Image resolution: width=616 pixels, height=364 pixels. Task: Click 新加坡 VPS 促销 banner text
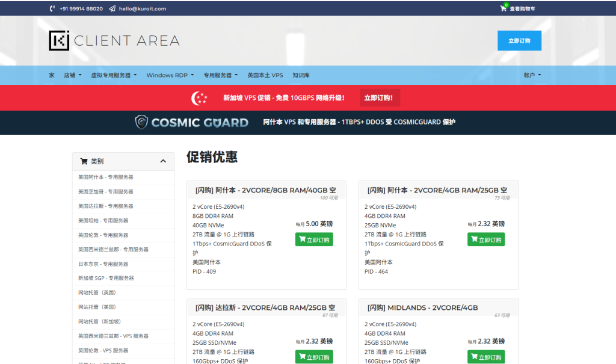(x=284, y=98)
